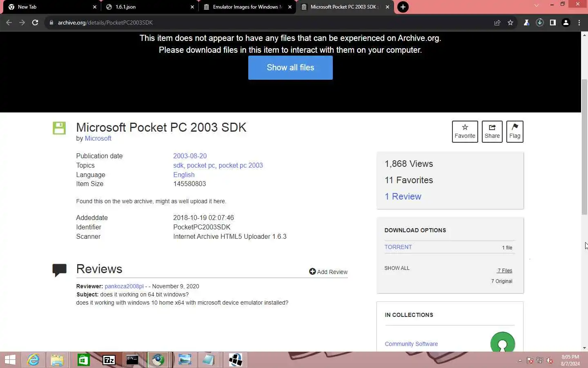588x368 pixels.
Task: Open the tab search chevron
Action: tap(537, 5)
